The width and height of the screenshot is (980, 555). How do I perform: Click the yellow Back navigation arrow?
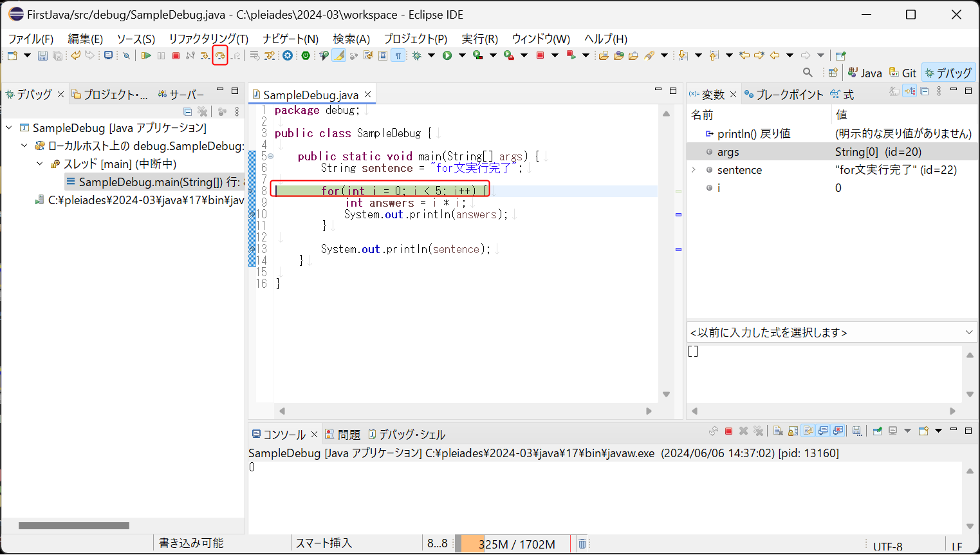(775, 55)
